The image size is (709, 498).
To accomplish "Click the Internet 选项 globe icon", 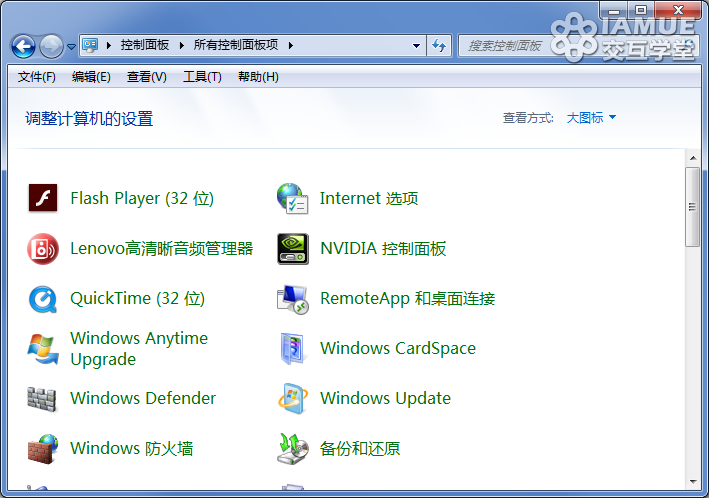I will tap(293, 198).
